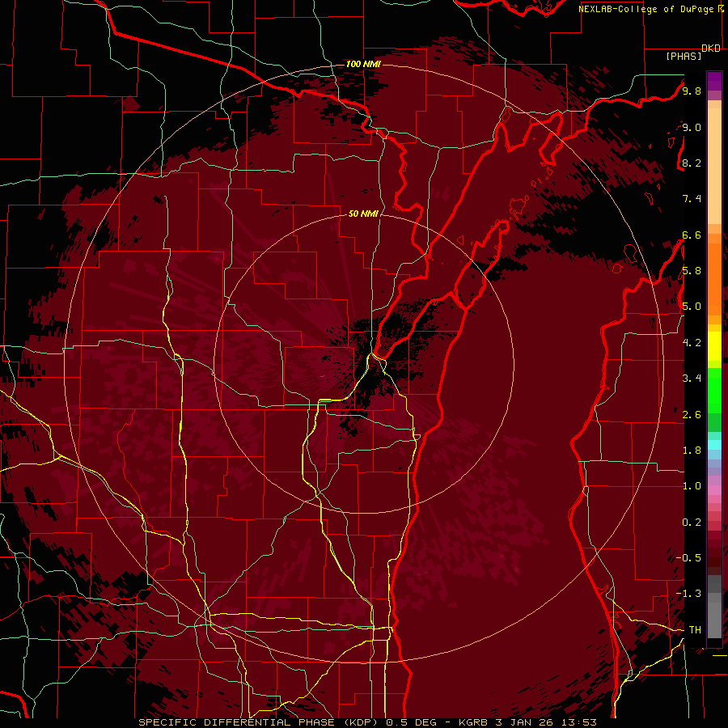The width and height of the screenshot is (728, 728).
Task: Click the orange segment of the color bar
Action: tap(714, 278)
